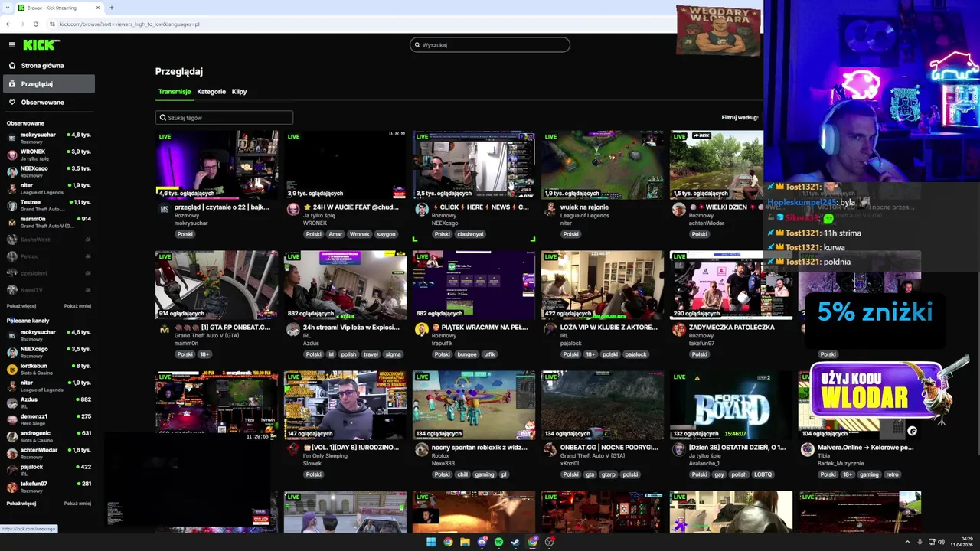Open the Fort Boyard stream thumbnail
Image resolution: width=980 pixels, height=551 pixels.
pos(731,406)
